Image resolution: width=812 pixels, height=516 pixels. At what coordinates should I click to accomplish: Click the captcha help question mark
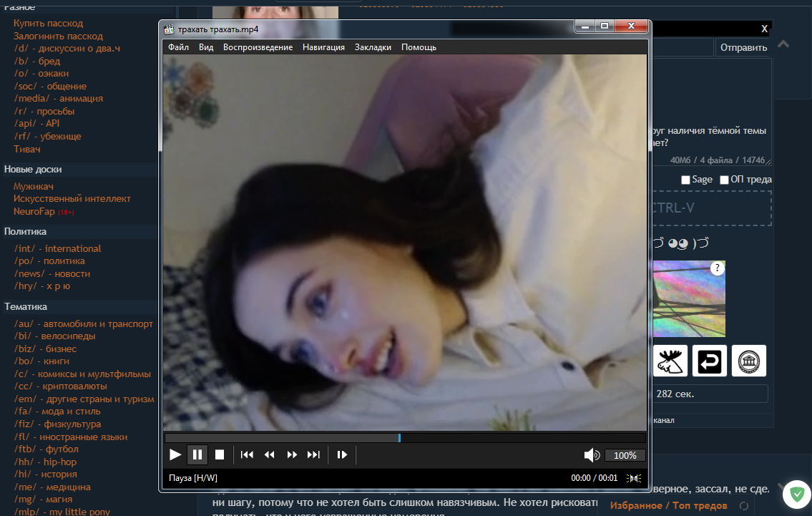point(718,268)
